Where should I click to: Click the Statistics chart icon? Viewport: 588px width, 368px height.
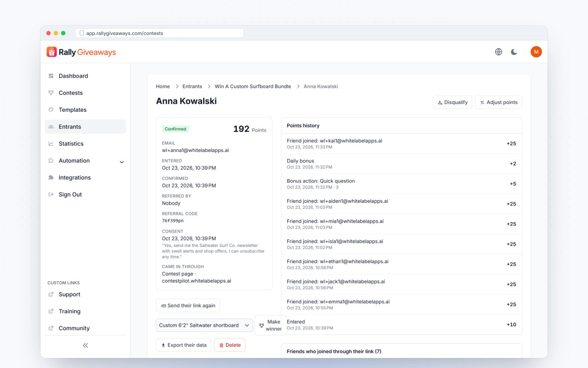pos(51,144)
